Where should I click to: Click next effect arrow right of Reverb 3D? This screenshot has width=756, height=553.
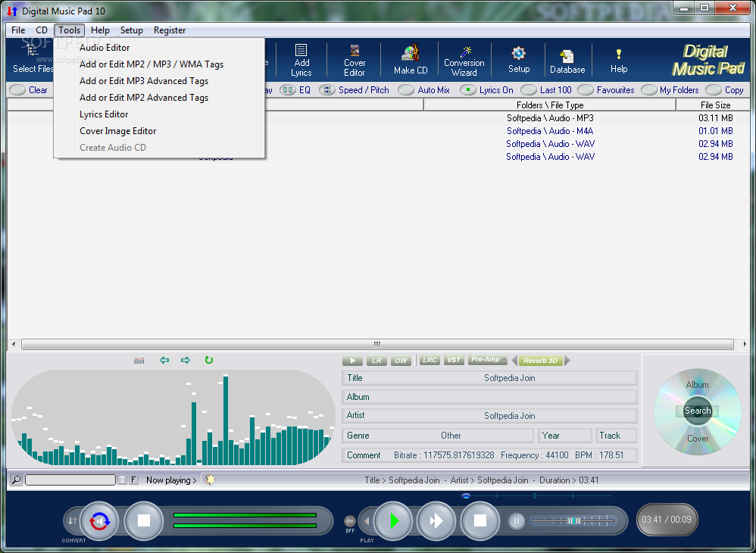coord(567,361)
